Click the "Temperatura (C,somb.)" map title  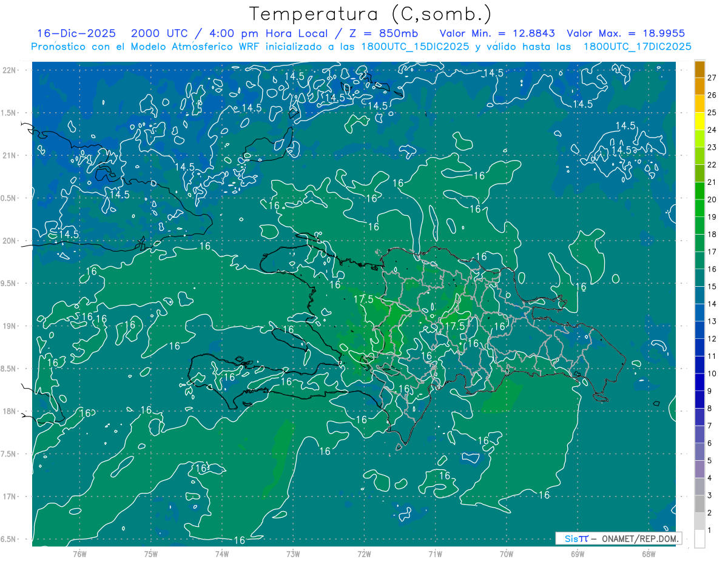371,15
